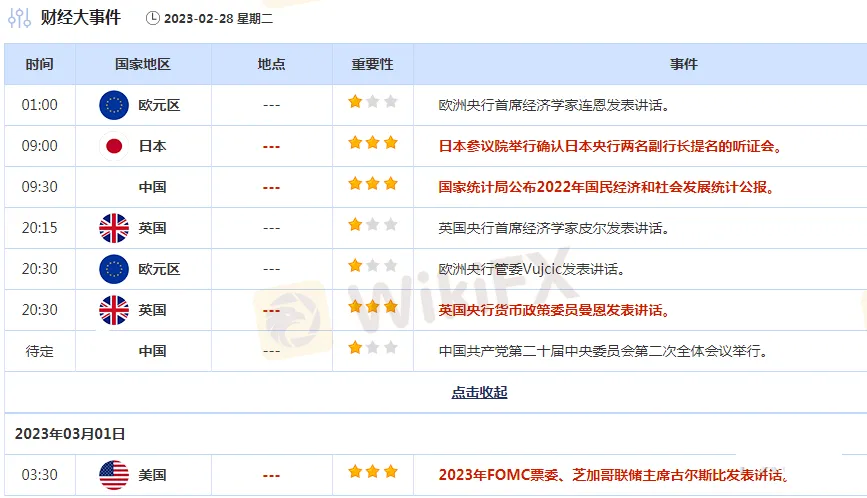
Task: Click the 20:15 time cell
Action: [x=40, y=228]
